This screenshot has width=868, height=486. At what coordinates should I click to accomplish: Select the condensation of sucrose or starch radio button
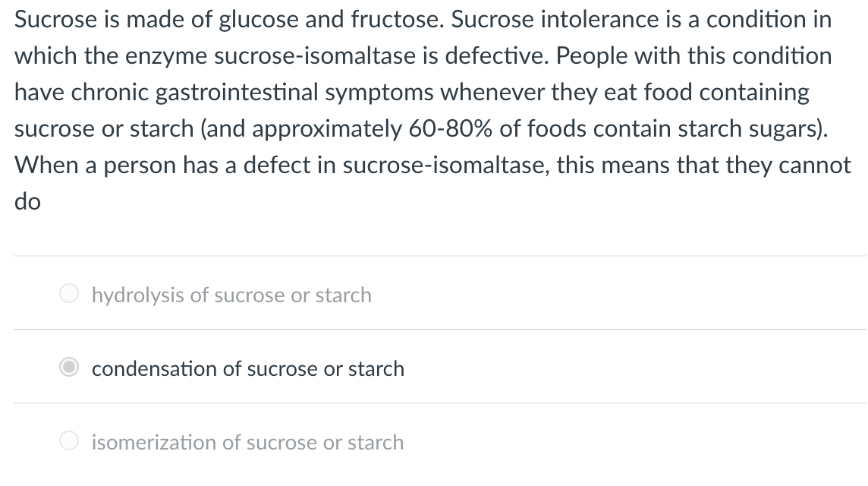point(68,368)
